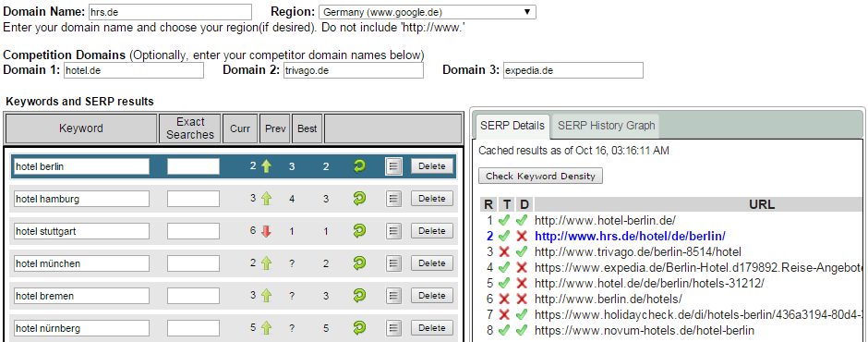
Task: Sort by Prev column header
Action: 275,128
